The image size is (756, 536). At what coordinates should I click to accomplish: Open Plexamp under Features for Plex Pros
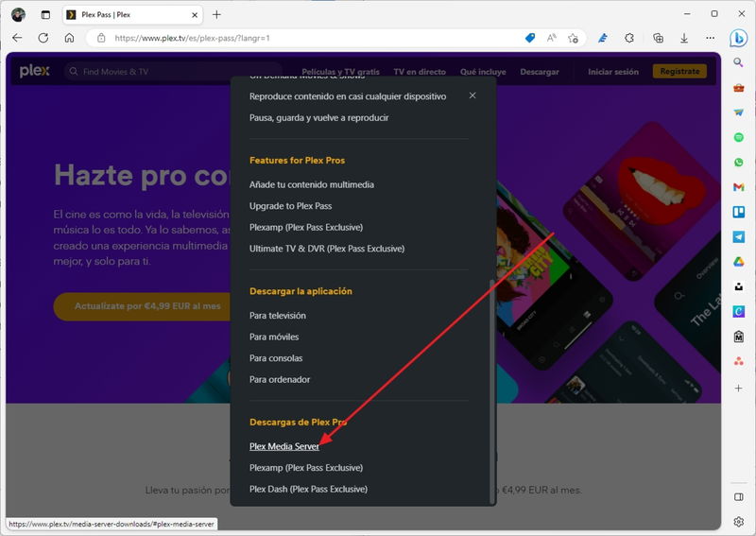305,227
